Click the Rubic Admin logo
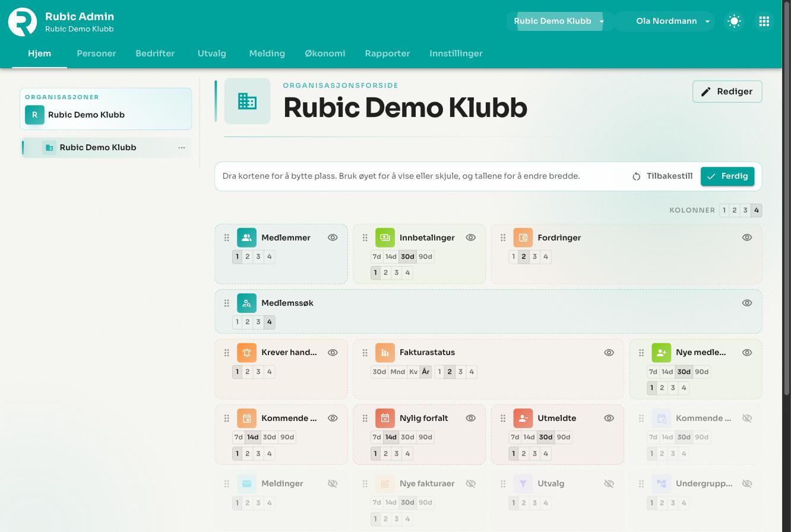This screenshot has height=532, width=791. [23, 22]
